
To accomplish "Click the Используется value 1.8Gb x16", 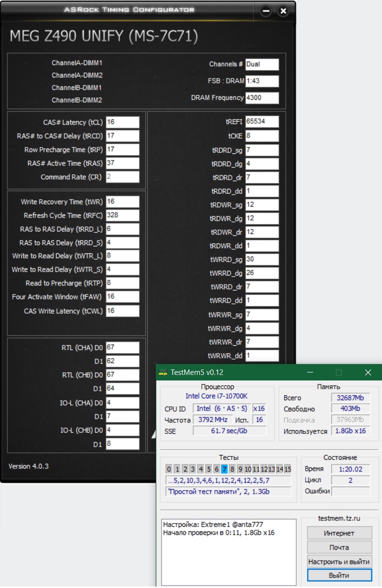I will (x=350, y=431).
